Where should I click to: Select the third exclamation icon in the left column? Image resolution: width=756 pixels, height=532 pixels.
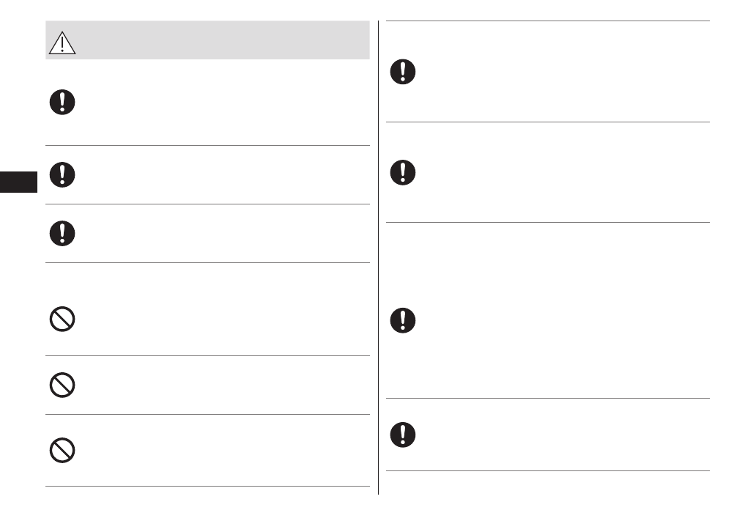point(62,232)
